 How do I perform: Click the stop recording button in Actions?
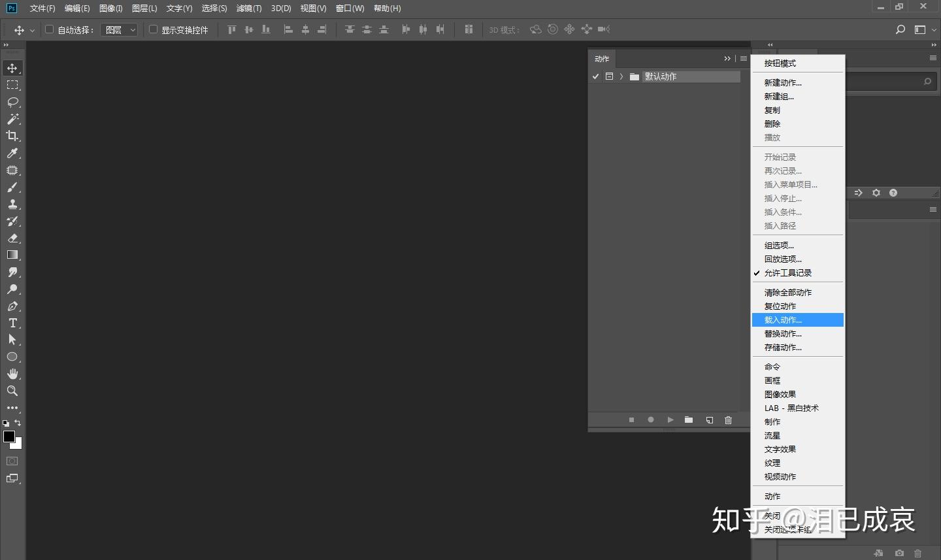click(x=631, y=420)
